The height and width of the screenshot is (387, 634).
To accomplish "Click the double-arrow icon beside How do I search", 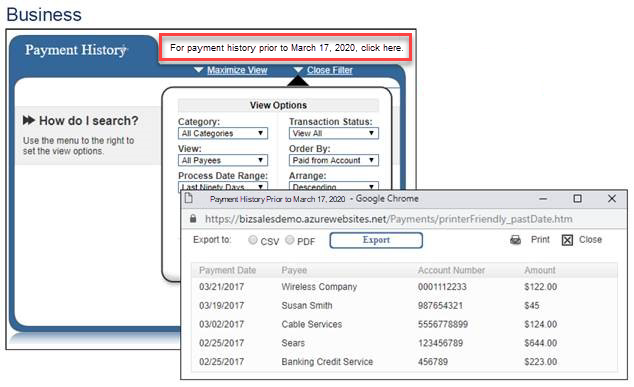I will pos(29,120).
